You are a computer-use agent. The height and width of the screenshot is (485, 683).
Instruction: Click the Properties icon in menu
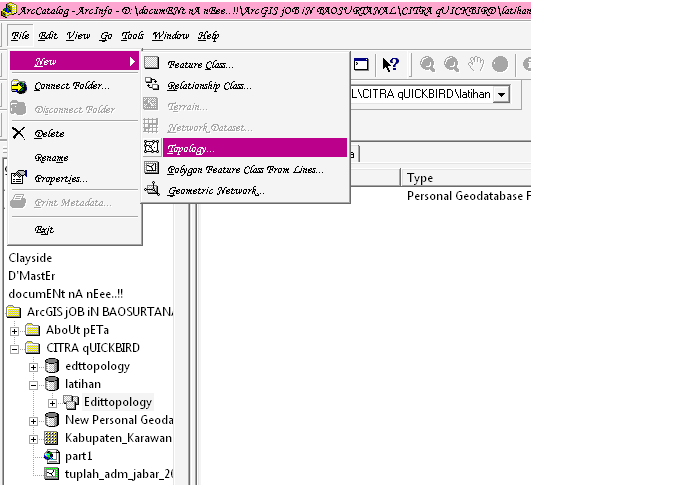pyautogui.click(x=19, y=177)
